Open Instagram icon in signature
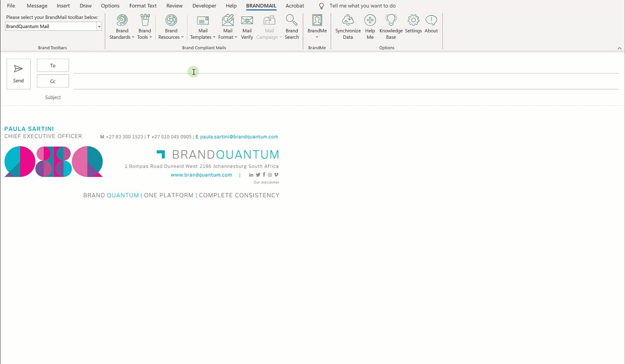Viewport: 625px width, 364px height. [x=270, y=175]
